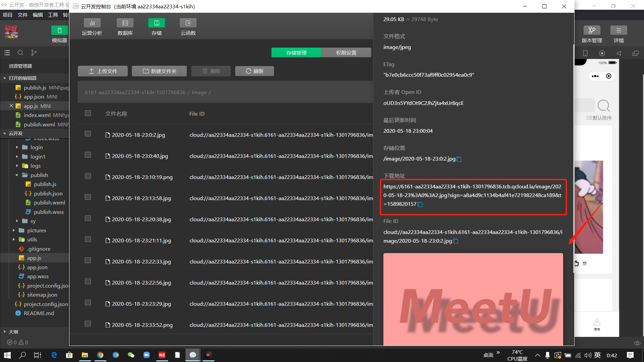This screenshot has width=644, height=362.
Task: Click the MeetU image preview thumbnail
Action: [473, 299]
